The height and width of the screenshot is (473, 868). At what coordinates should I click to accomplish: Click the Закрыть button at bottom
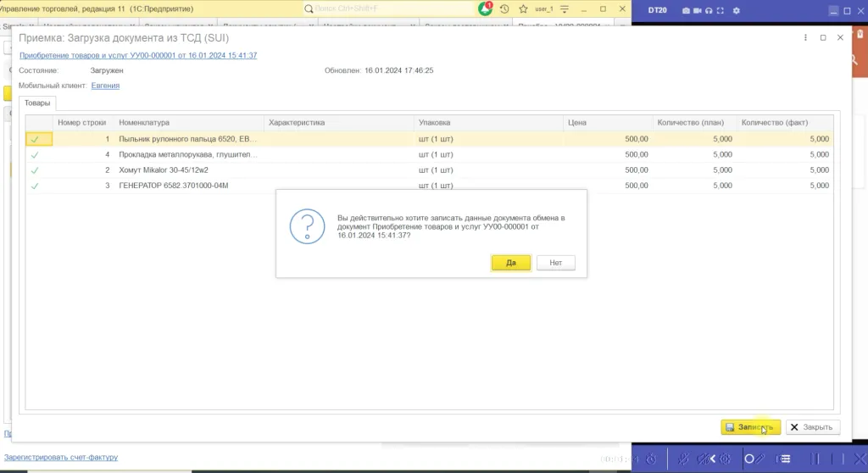(813, 427)
